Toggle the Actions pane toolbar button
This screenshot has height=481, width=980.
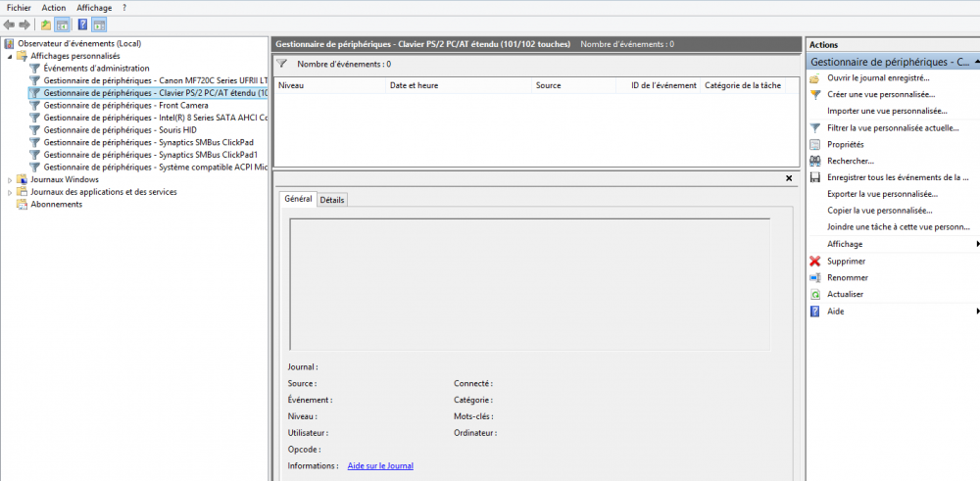click(99, 24)
